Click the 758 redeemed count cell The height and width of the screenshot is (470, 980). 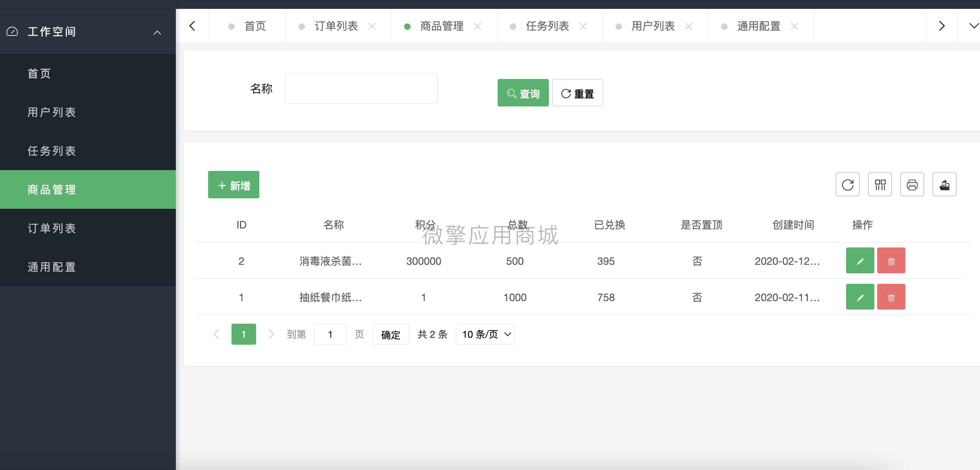(x=606, y=297)
